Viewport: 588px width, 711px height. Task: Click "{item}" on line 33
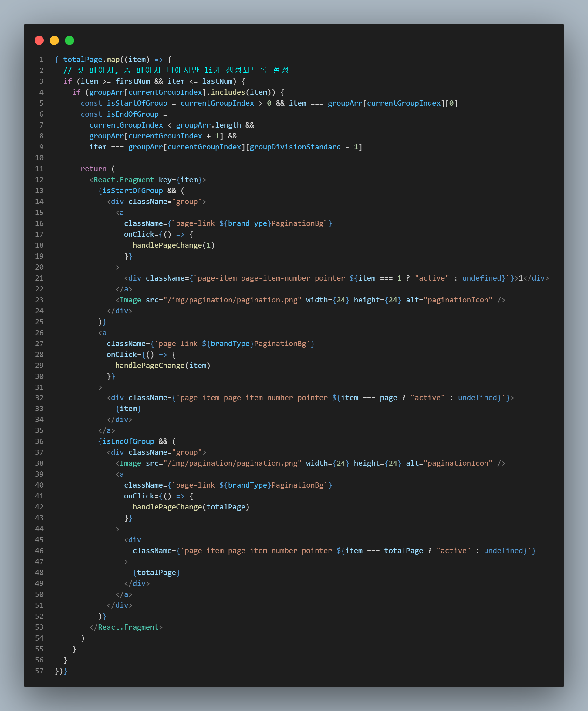128,409
